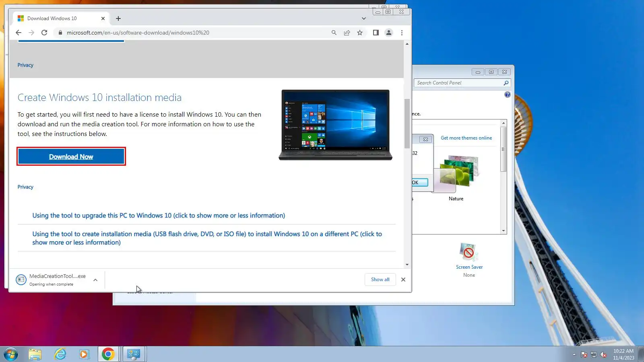Open the Windows Start menu

(x=11, y=354)
